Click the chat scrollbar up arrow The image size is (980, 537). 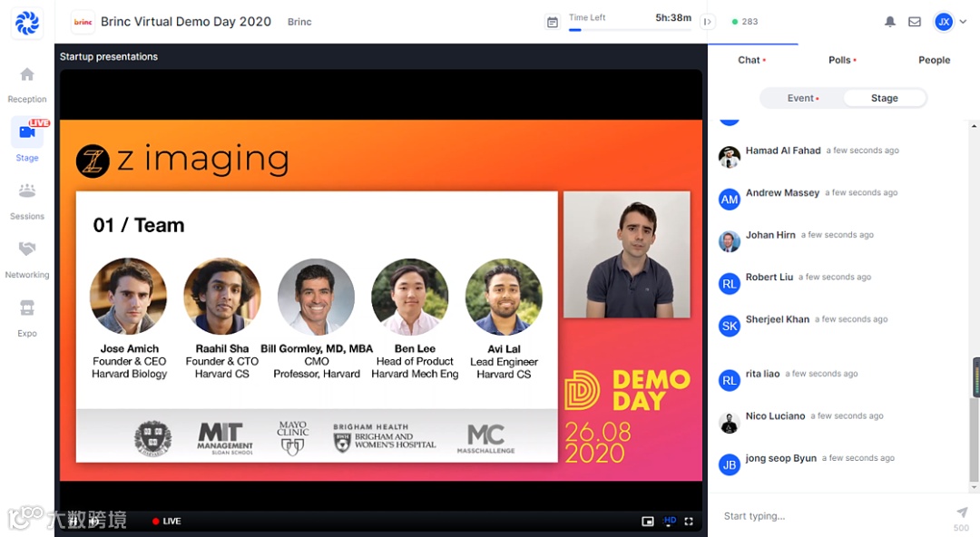click(975, 126)
